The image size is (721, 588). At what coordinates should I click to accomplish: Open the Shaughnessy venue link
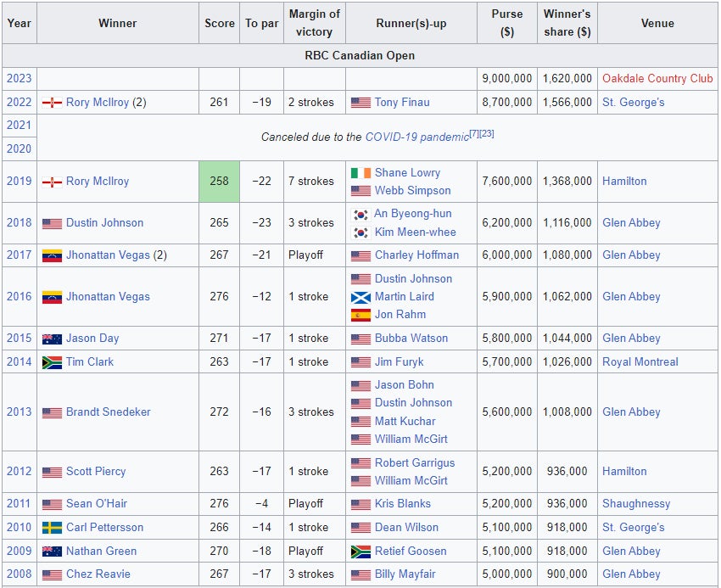pyautogui.click(x=636, y=504)
